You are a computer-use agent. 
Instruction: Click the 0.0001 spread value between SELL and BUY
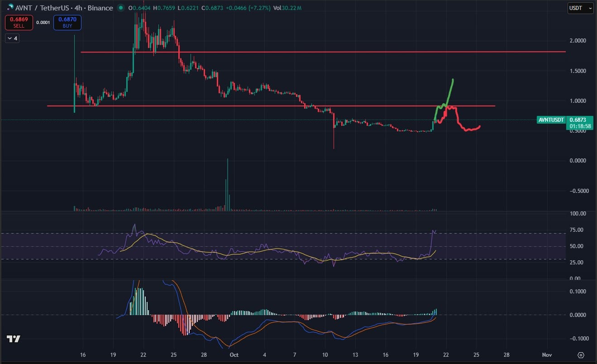click(x=43, y=22)
